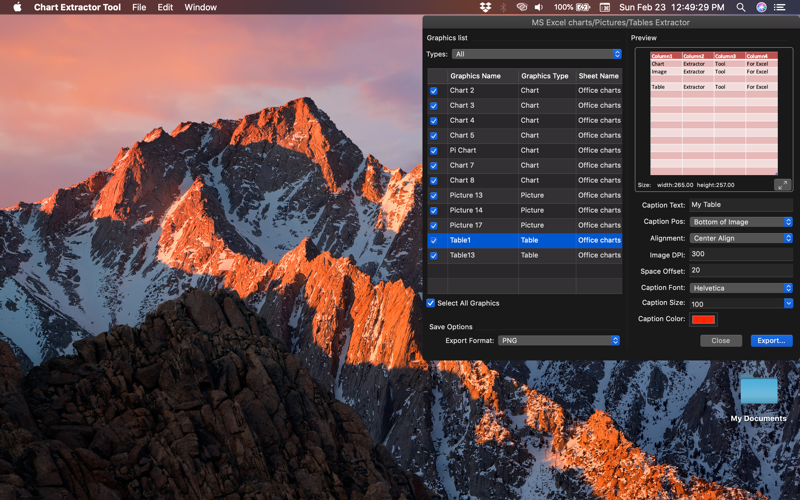This screenshot has width=800, height=500.
Task: Click the Close button
Action: tap(720, 341)
